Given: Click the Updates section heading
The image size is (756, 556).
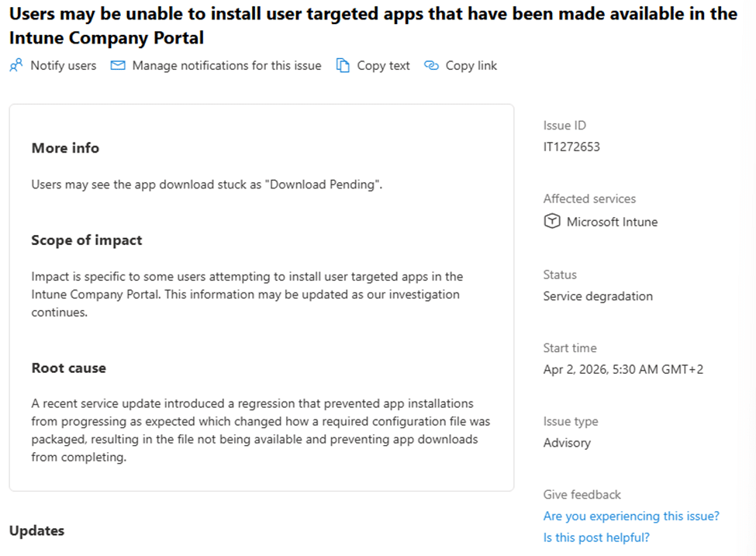Looking at the screenshot, I should [x=36, y=530].
